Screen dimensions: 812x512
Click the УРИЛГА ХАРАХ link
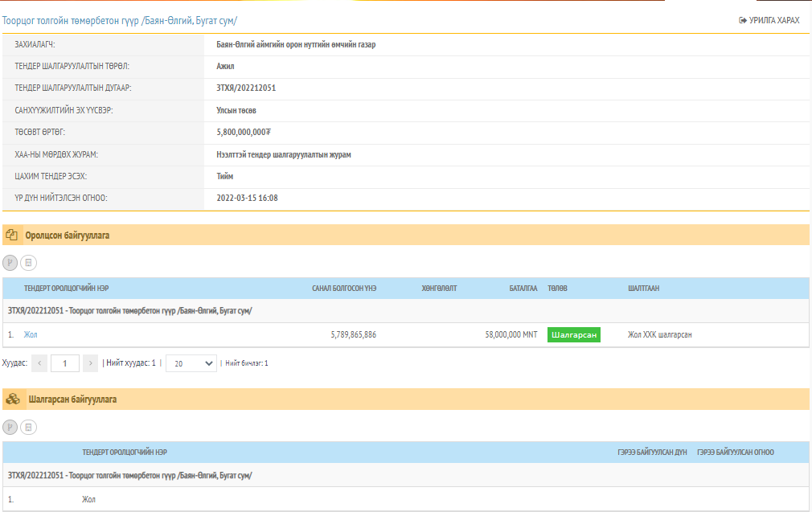(x=769, y=20)
